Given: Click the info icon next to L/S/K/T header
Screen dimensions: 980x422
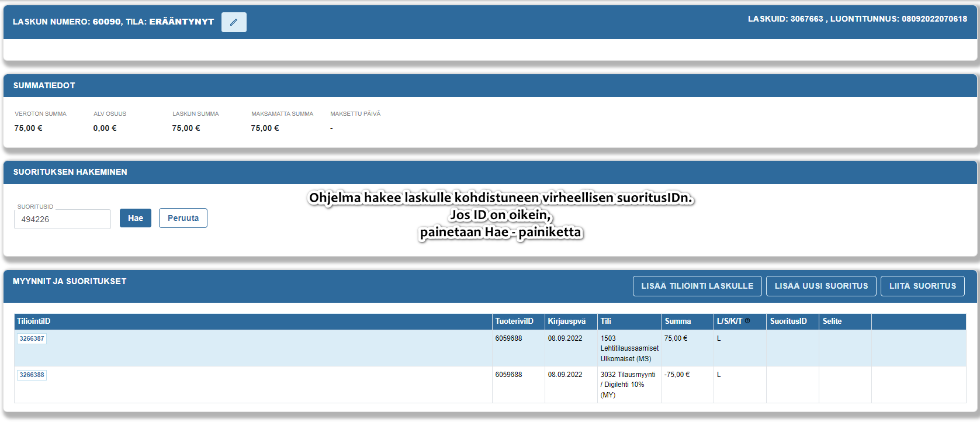Looking at the screenshot, I should [x=747, y=321].
